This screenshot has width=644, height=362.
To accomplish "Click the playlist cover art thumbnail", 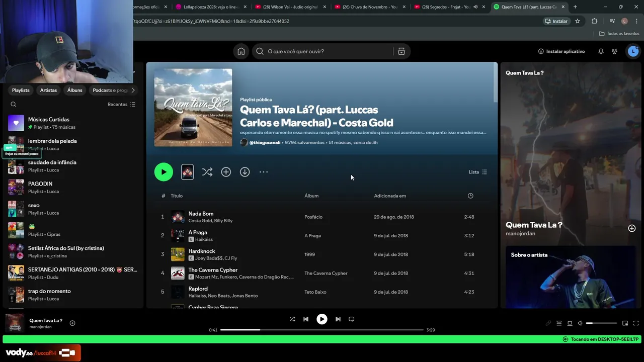I will pyautogui.click(x=193, y=108).
